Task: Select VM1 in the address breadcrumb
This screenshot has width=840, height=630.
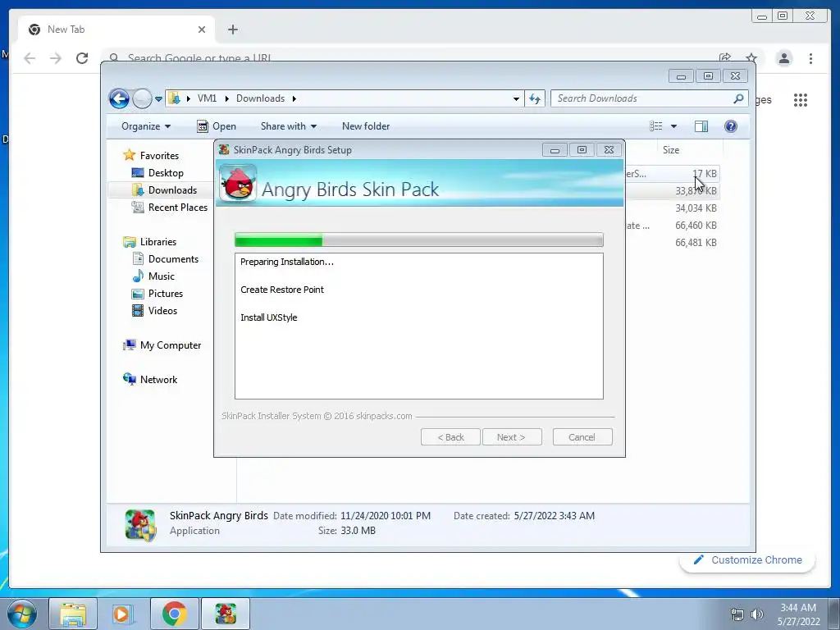Action: tap(207, 98)
